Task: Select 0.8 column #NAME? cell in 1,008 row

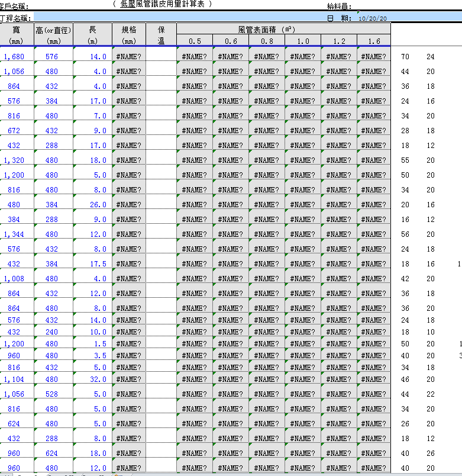Action: (x=267, y=276)
